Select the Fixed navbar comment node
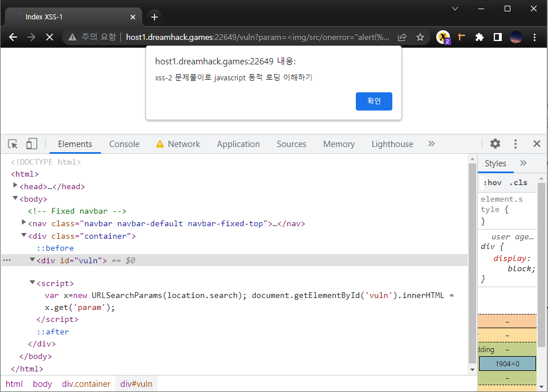This screenshot has height=392, width=548. [77, 211]
